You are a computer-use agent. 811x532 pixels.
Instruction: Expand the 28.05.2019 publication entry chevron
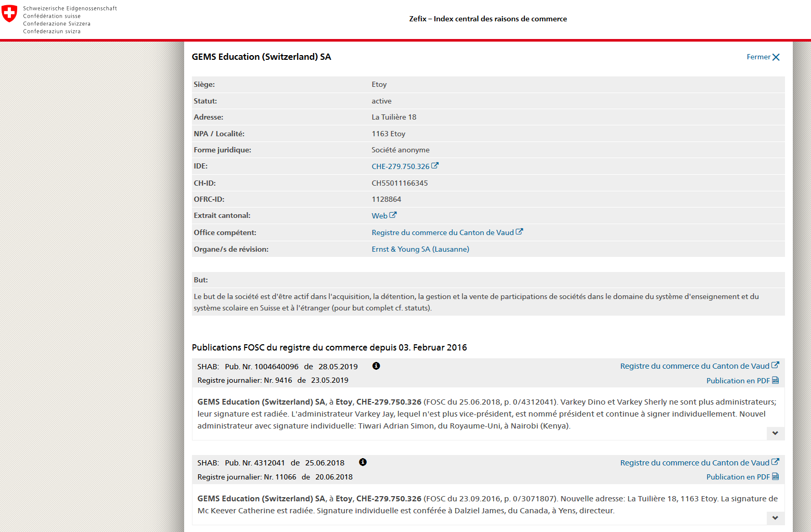tap(775, 433)
